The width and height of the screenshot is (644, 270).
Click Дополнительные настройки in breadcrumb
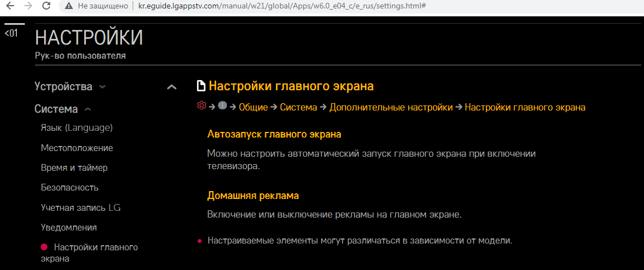tap(391, 107)
